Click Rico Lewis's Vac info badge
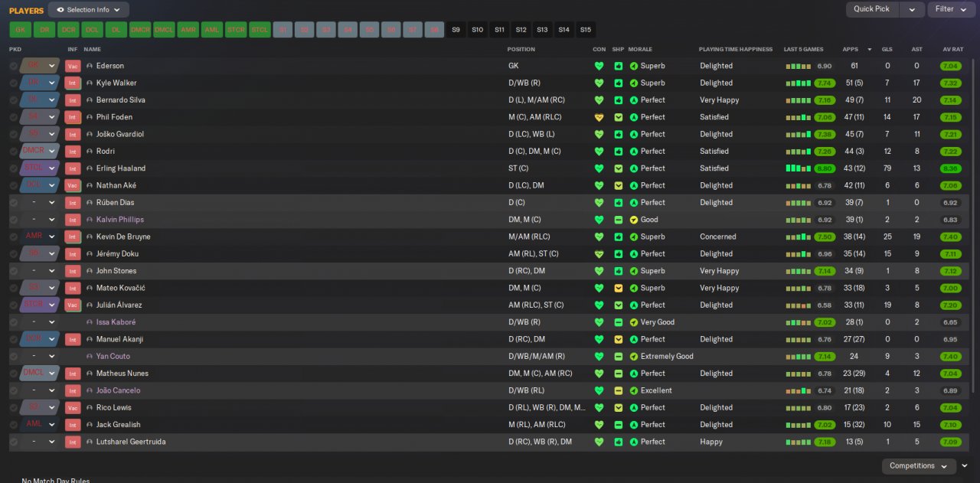The image size is (980, 483). click(x=73, y=407)
